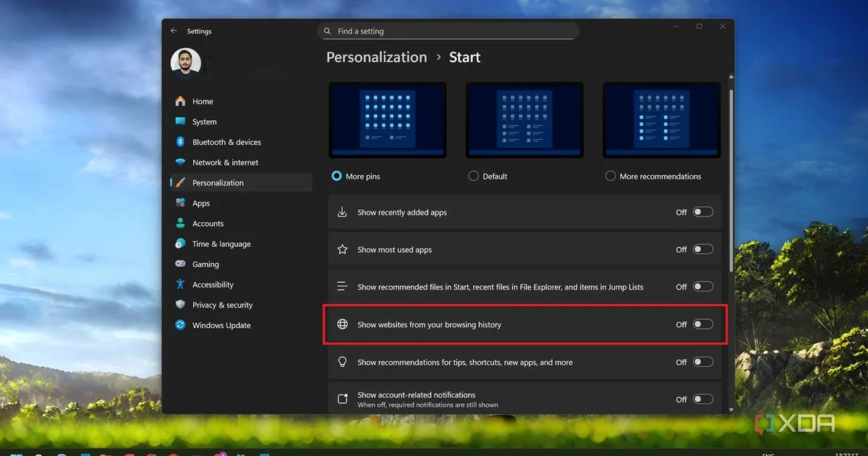Click the Find a setting search field

448,31
